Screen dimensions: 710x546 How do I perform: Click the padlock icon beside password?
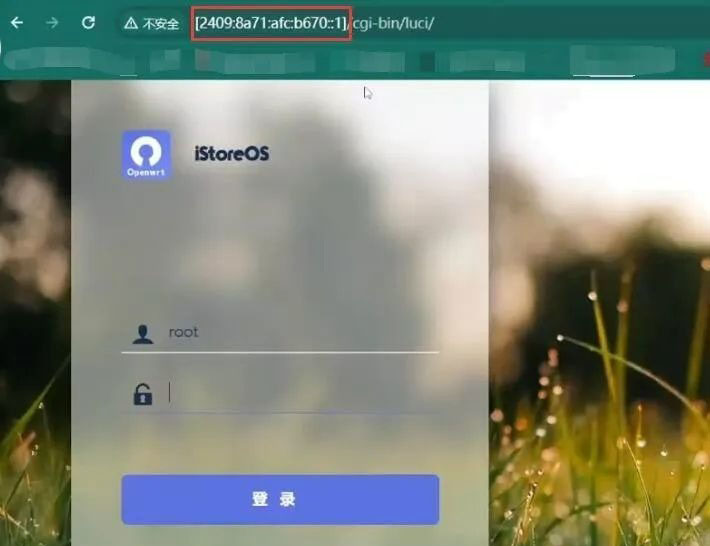[x=143, y=394]
